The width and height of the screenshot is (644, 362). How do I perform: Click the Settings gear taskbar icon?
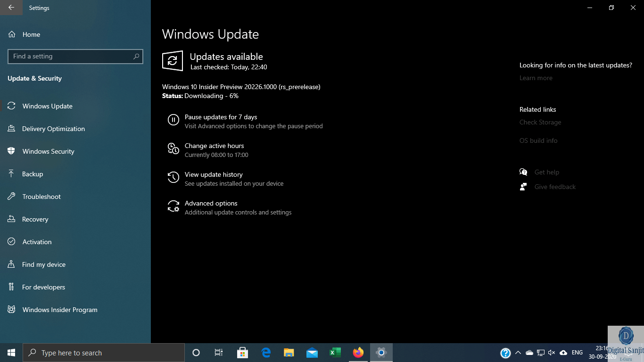point(381,353)
